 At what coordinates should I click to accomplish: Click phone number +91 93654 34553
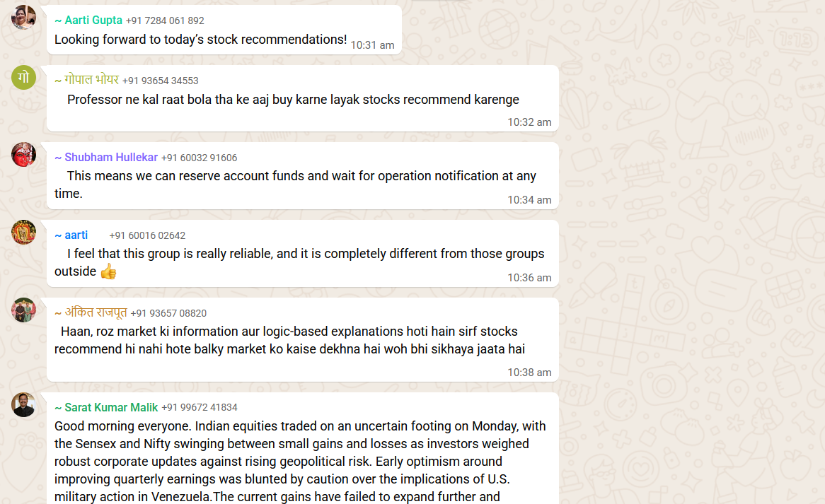pyautogui.click(x=161, y=81)
